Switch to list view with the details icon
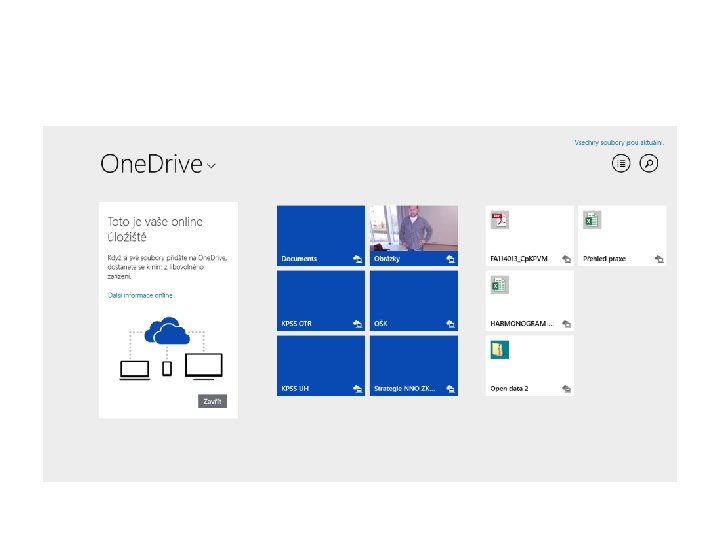Viewport: 720px width, 540px height. click(621, 163)
